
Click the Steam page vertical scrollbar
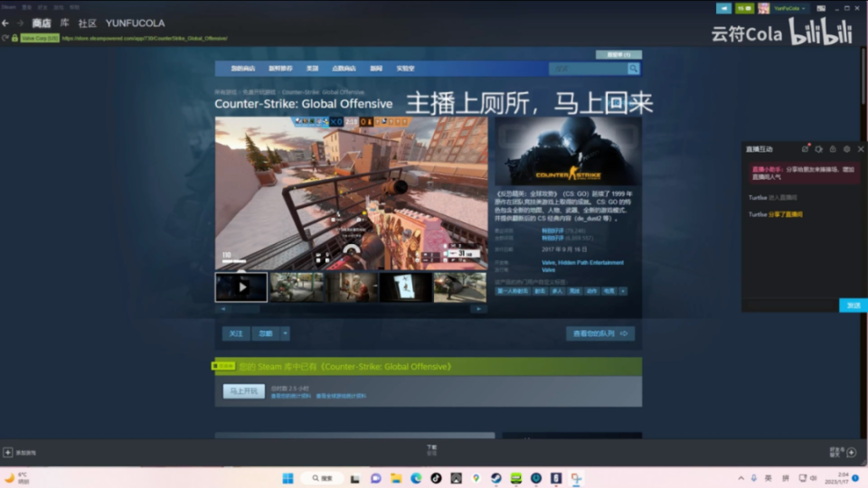863,78
